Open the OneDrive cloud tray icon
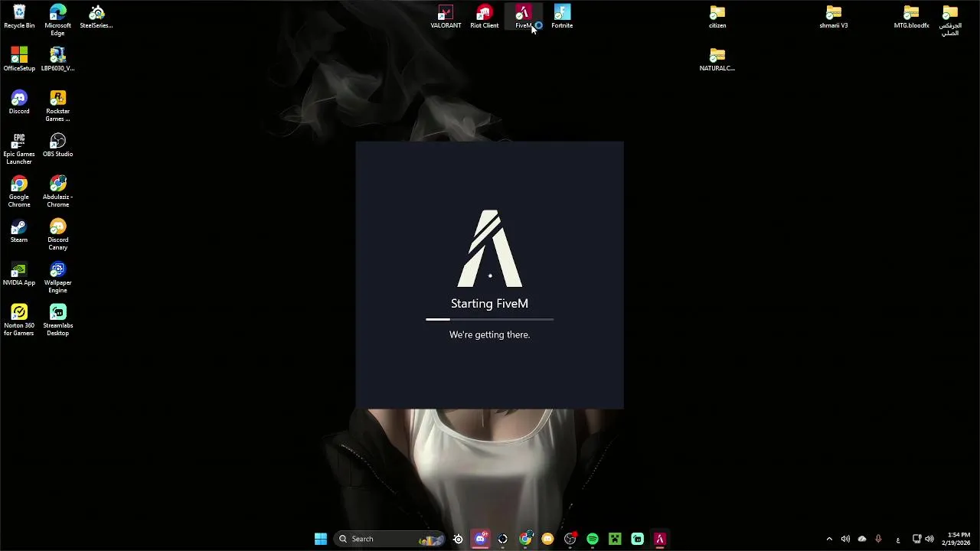The height and width of the screenshot is (551, 980). [862, 539]
